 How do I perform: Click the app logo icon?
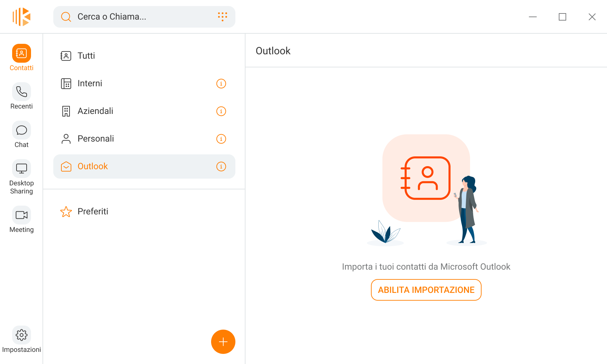click(22, 17)
